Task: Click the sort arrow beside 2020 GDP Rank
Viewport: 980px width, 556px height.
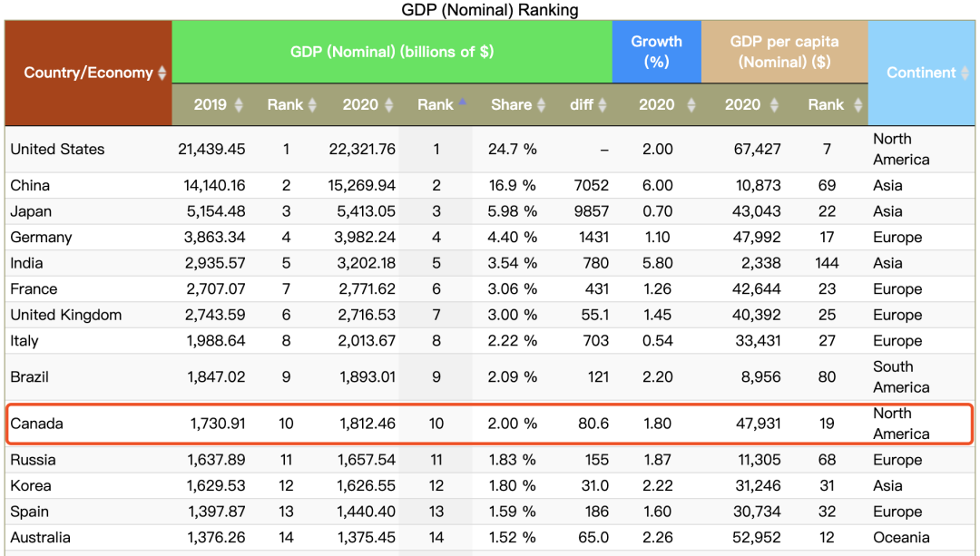Action: tap(463, 102)
